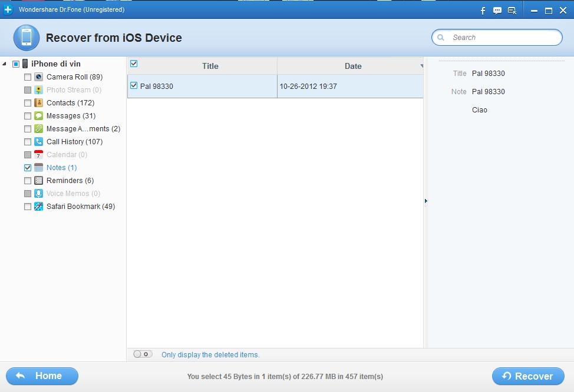The height and width of the screenshot is (392, 574).
Task: Click the Home button
Action: pyautogui.click(x=42, y=376)
